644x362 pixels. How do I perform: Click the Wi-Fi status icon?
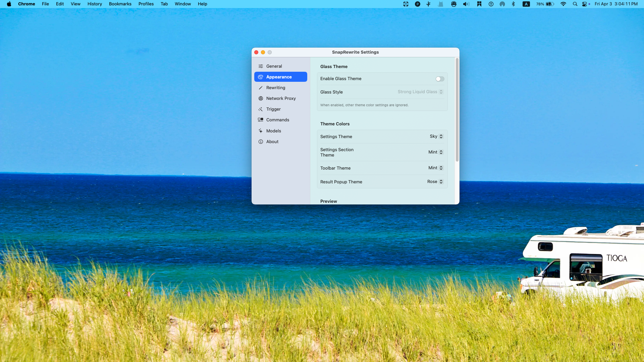(x=563, y=4)
